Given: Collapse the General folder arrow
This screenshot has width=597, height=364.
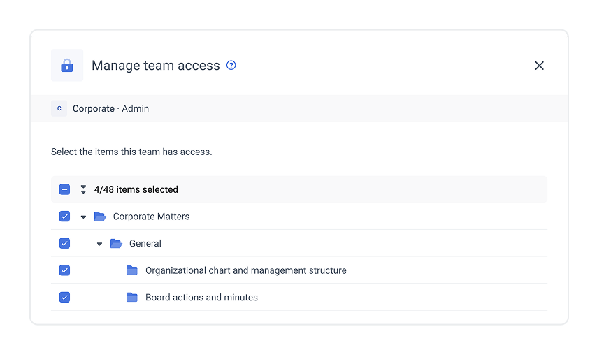Looking at the screenshot, I should click(x=99, y=244).
